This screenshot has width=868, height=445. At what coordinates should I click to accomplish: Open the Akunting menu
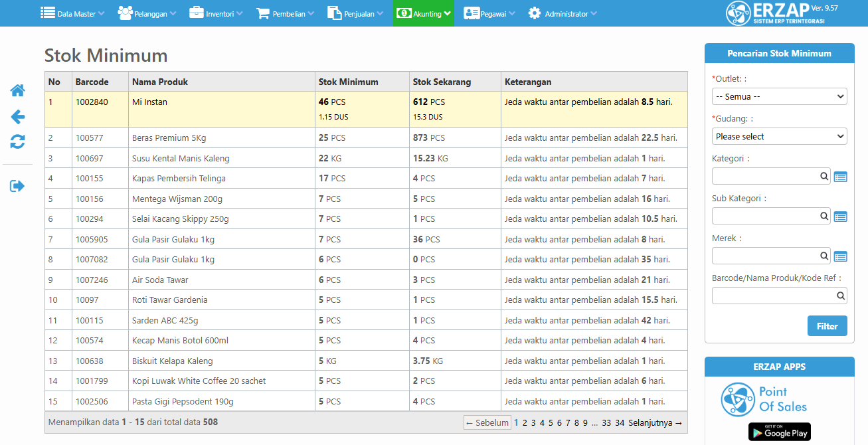(423, 13)
